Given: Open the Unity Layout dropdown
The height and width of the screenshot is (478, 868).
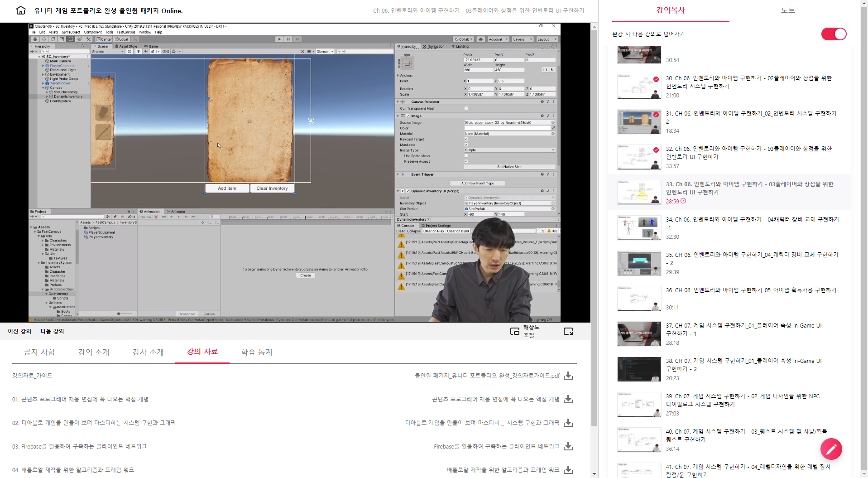Looking at the screenshot, I should (547, 39).
